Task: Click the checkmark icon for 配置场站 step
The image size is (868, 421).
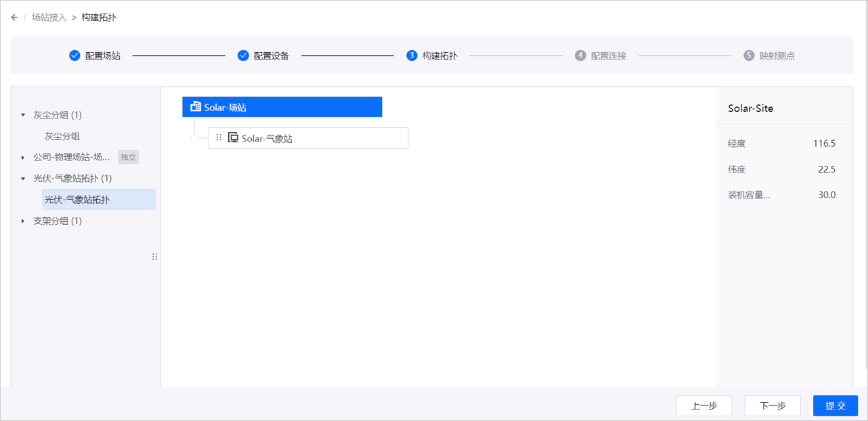Action: 74,56
